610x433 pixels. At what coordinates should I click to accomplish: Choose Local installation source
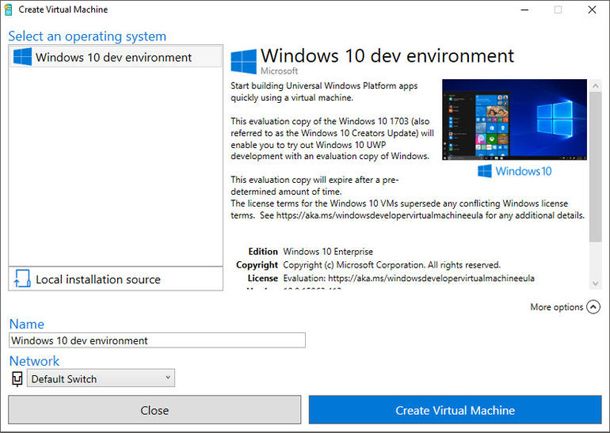(x=116, y=279)
